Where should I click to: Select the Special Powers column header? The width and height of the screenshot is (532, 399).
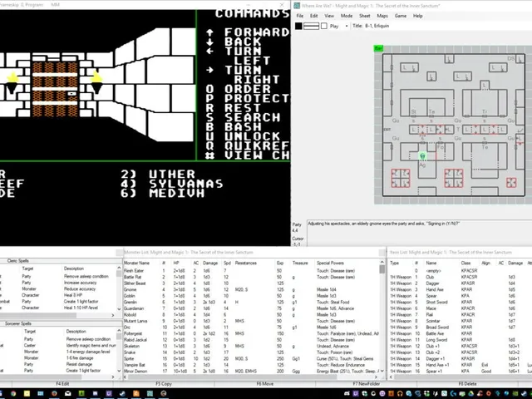point(331,263)
